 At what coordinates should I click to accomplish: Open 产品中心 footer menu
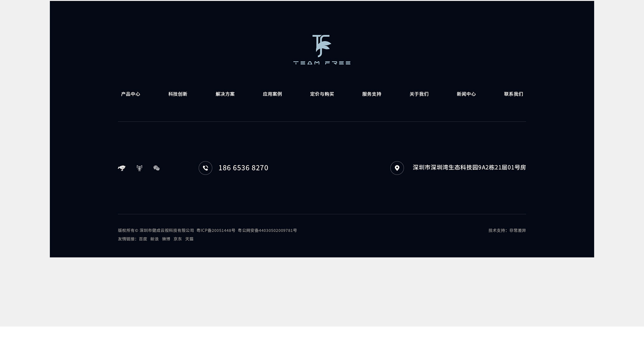(131, 94)
